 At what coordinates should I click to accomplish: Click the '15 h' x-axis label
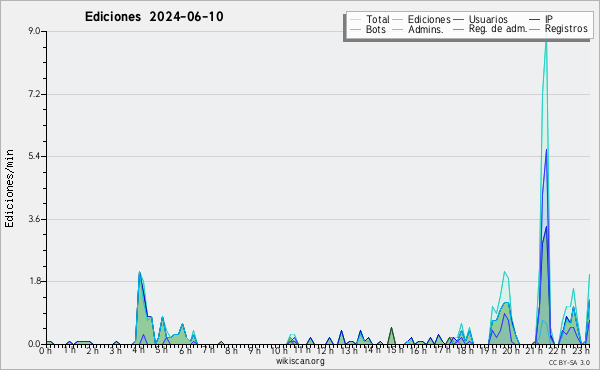tap(394, 350)
